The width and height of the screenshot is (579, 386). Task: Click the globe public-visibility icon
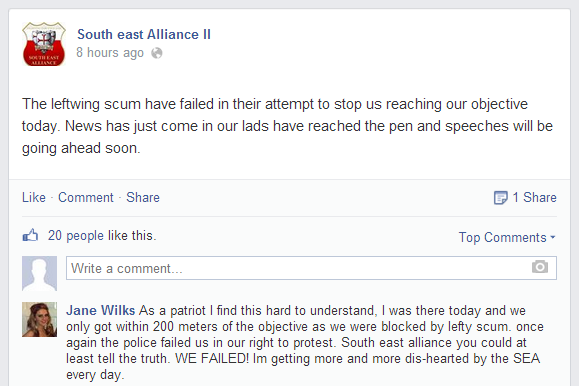157,53
